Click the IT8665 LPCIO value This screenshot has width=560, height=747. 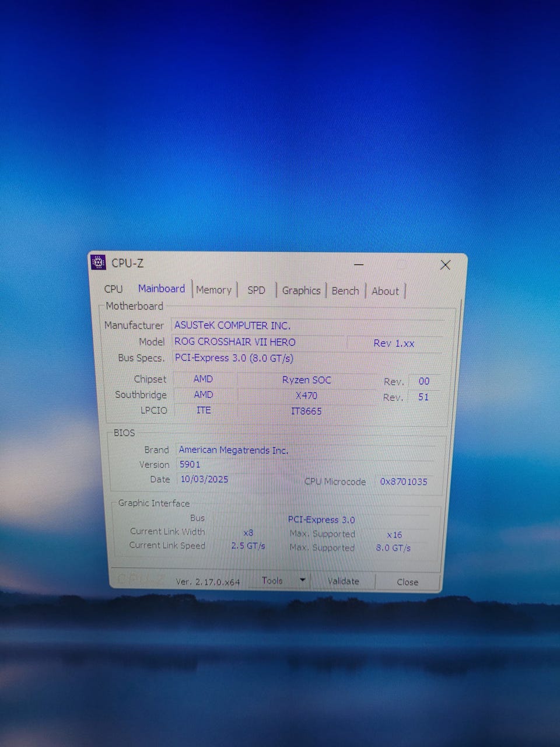click(x=307, y=411)
